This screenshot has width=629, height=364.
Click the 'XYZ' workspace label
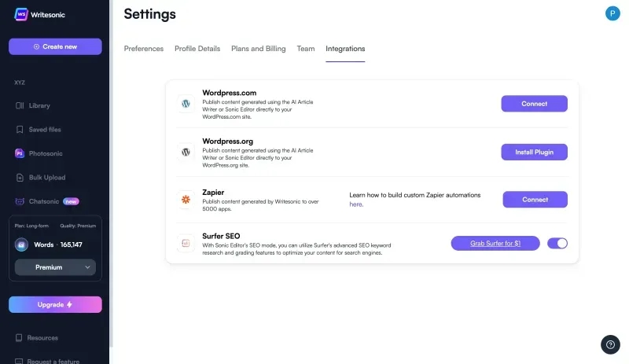point(20,83)
